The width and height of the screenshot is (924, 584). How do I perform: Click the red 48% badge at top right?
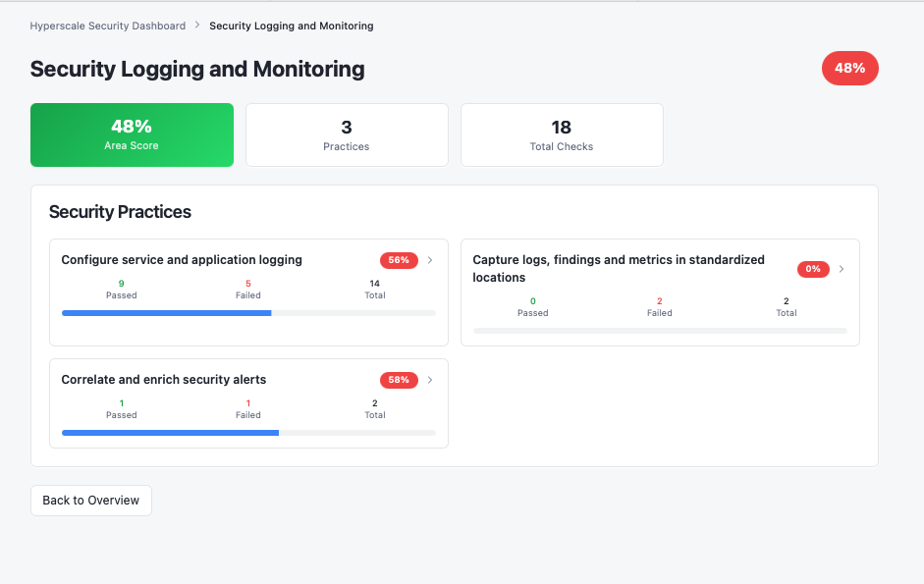click(848, 68)
